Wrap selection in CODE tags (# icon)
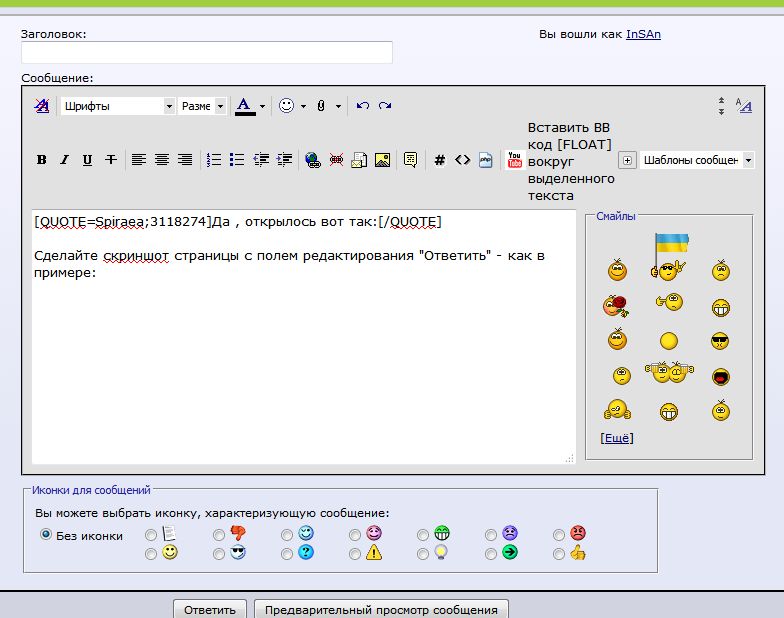Viewport: 784px width, 618px height. coord(440,160)
